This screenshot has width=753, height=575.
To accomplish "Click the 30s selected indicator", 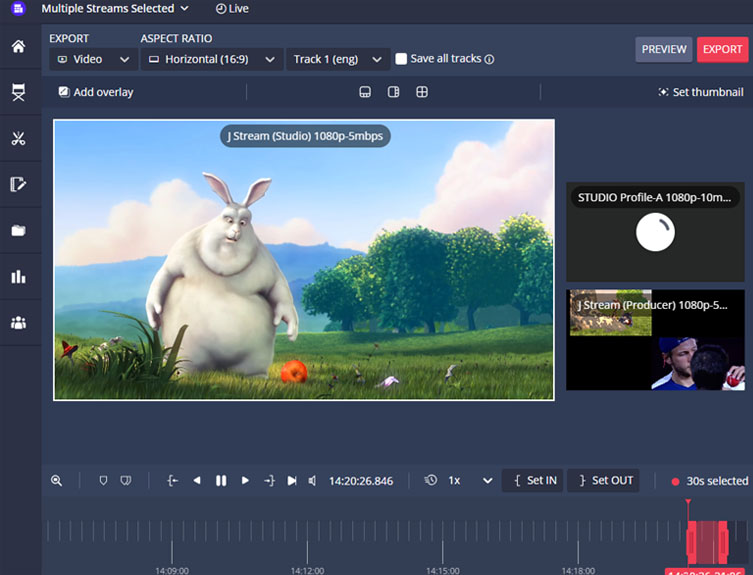I will click(x=710, y=481).
